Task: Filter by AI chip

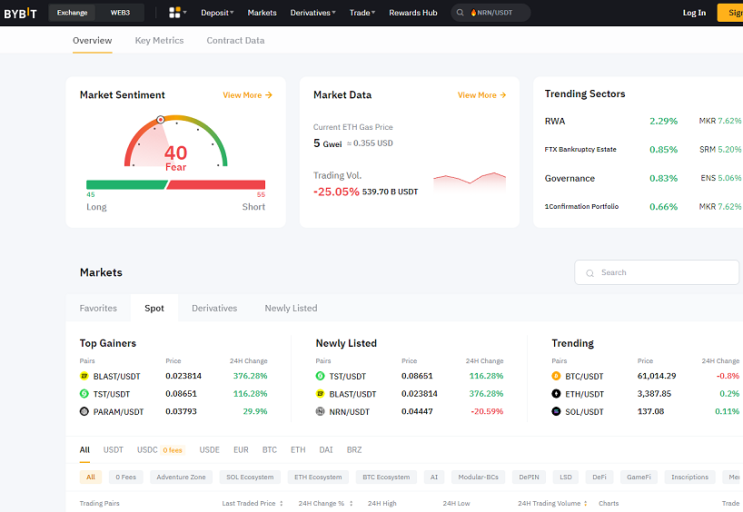Action: click(434, 477)
